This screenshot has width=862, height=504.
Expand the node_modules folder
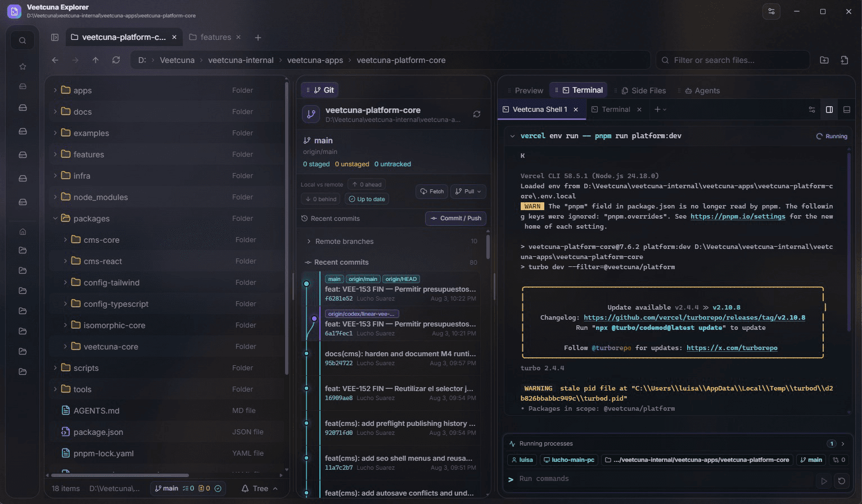[55, 197]
